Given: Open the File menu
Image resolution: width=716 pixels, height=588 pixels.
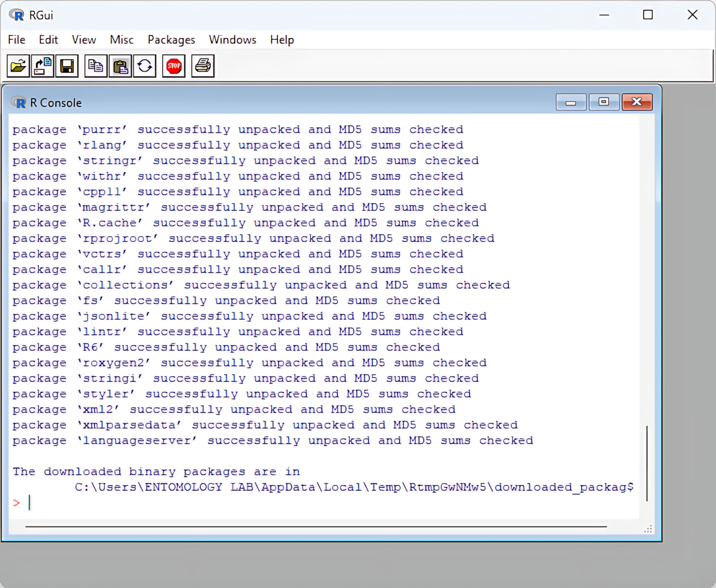Looking at the screenshot, I should [17, 40].
